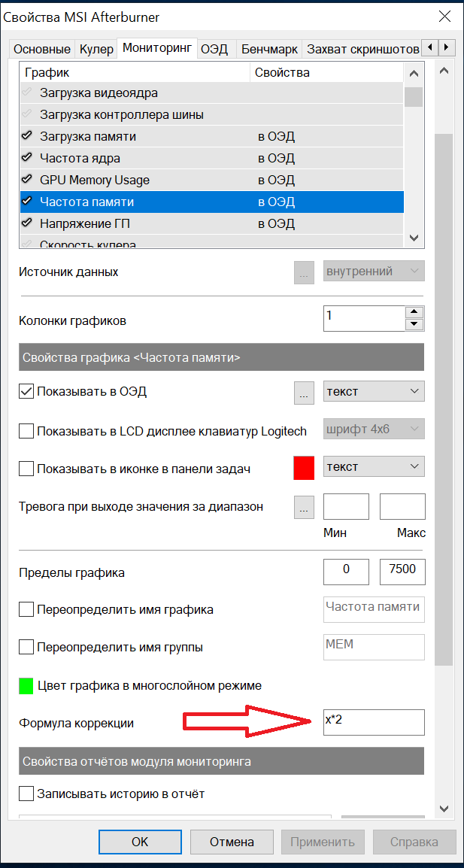Click ellipsis button next to Показывать в ОЭД

[x=303, y=393]
